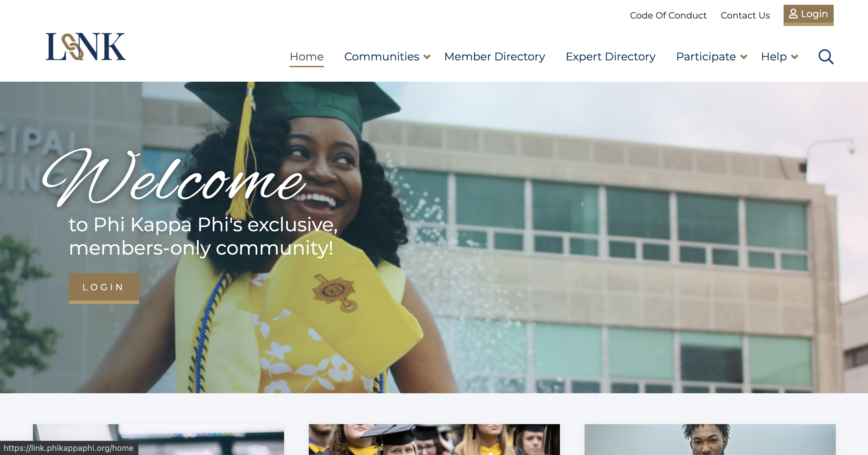This screenshot has width=868, height=455.
Task: Open the Contact Us link
Action: [745, 15]
